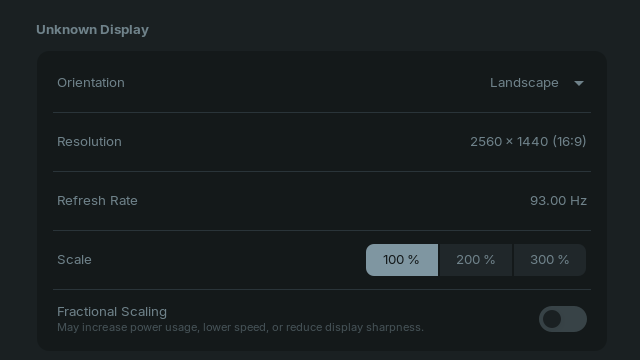Click the Scale row label
Viewport: 640px width, 360px height.
74,260
